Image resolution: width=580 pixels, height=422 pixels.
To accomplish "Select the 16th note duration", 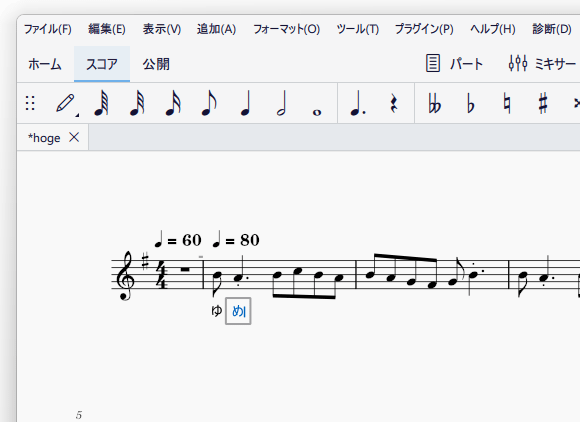I will click(x=173, y=104).
